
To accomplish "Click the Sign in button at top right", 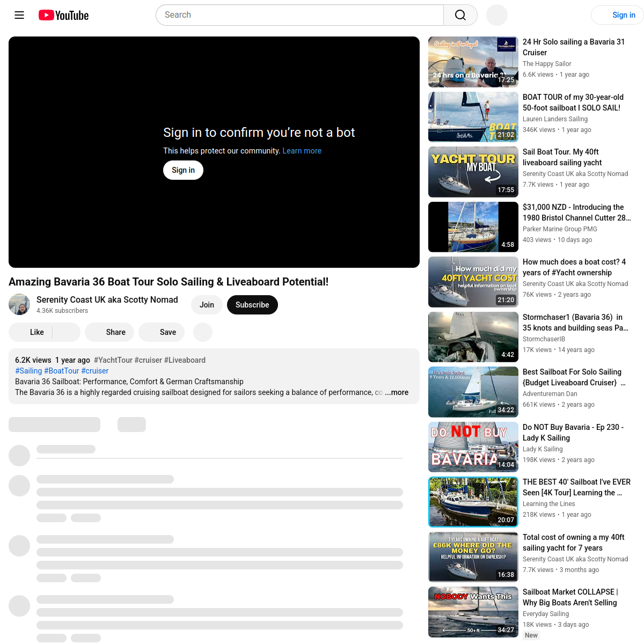I will pyautogui.click(x=624, y=15).
